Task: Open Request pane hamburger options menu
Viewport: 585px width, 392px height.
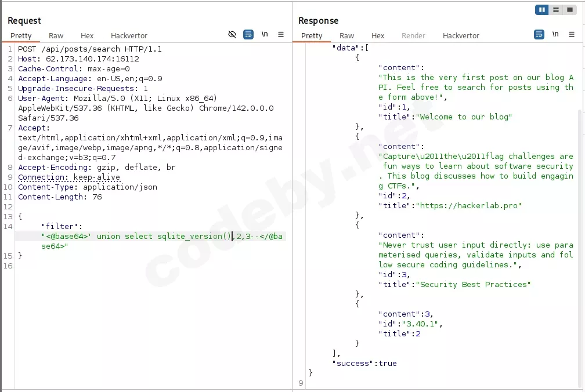Action: point(281,34)
